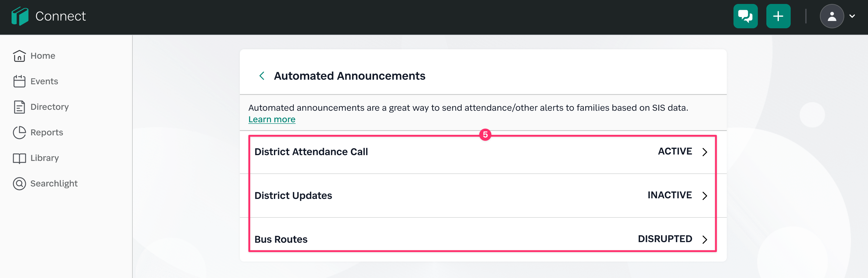
Task: Click the Events calendar icon
Action: [x=19, y=82]
